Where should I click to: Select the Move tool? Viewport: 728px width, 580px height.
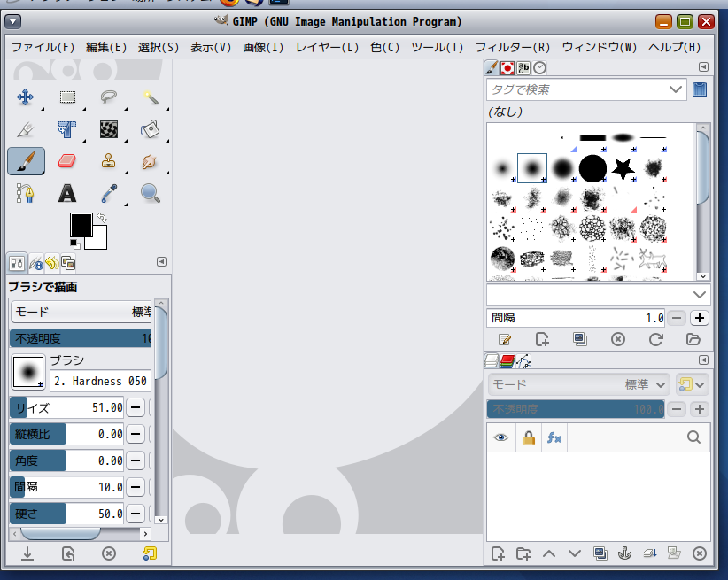pyautogui.click(x=26, y=97)
